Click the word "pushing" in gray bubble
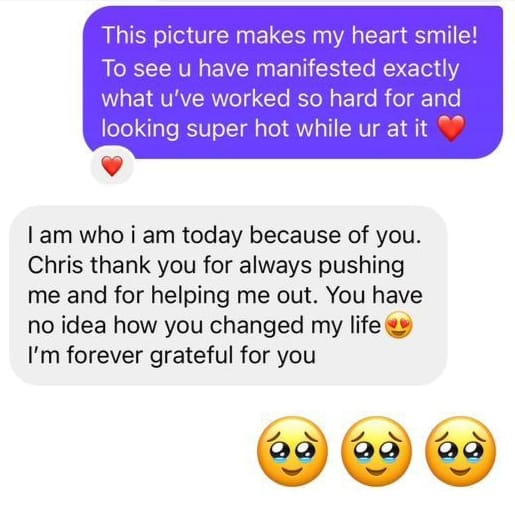 click(361, 266)
